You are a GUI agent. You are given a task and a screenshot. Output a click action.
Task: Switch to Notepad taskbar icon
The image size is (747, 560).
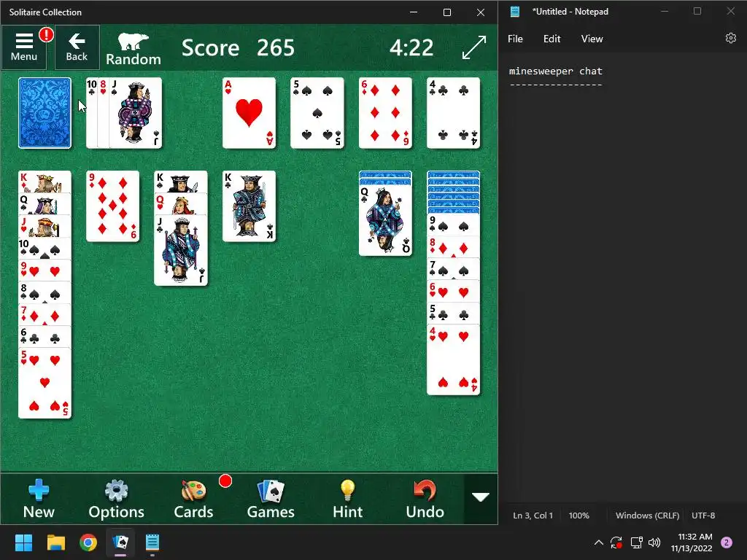[152, 542]
